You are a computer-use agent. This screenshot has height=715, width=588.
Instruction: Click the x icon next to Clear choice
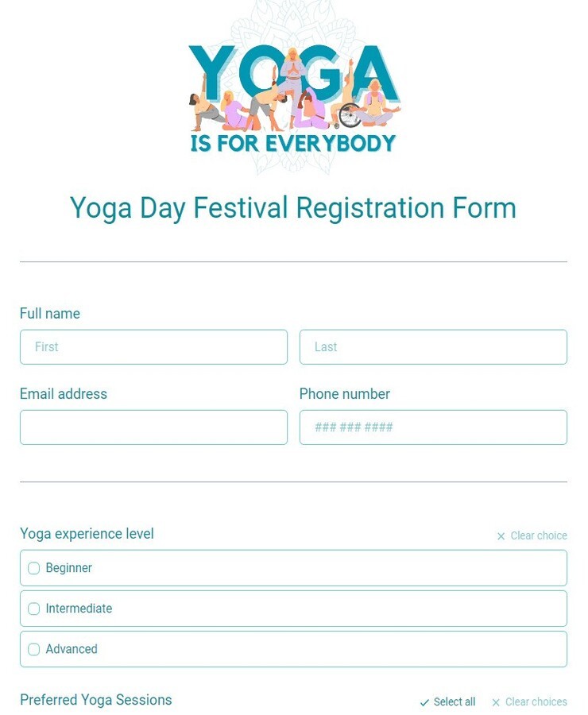pos(501,535)
